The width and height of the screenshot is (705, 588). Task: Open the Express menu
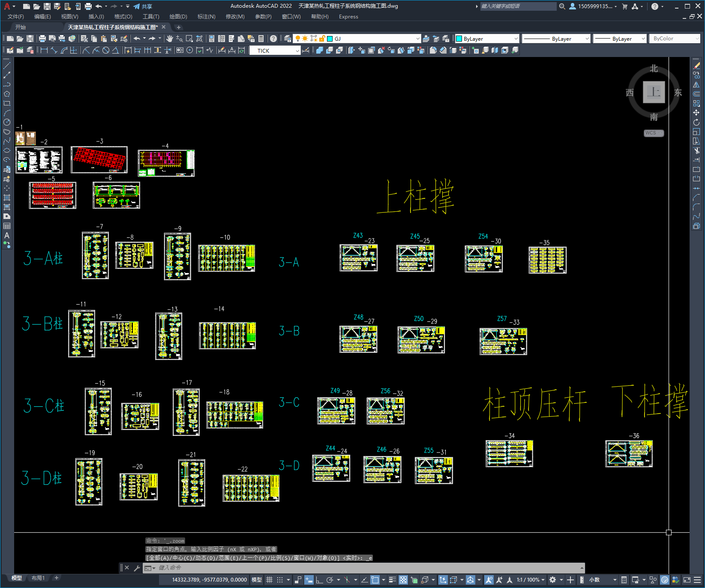click(x=348, y=17)
